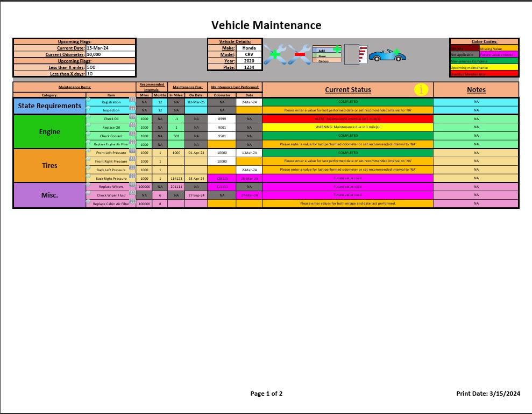532x414 pixels.
Task: Open the report icon with red arrows
Action: point(356,54)
